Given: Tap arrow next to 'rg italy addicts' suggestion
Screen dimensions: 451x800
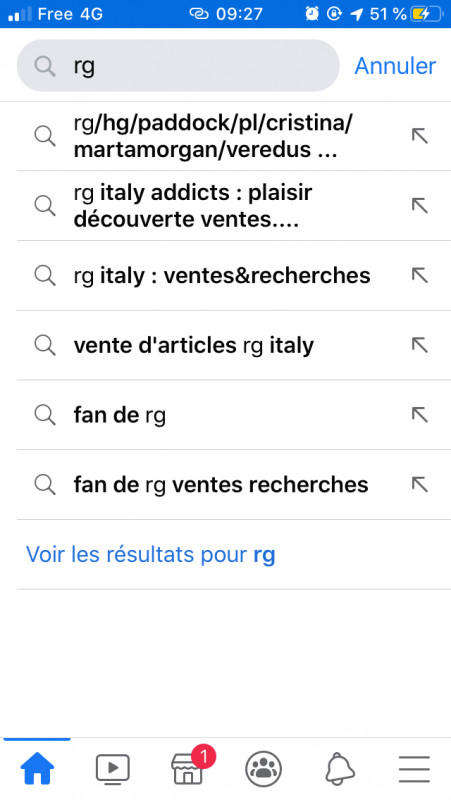Looking at the screenshot, I should (x=419, y=206).
